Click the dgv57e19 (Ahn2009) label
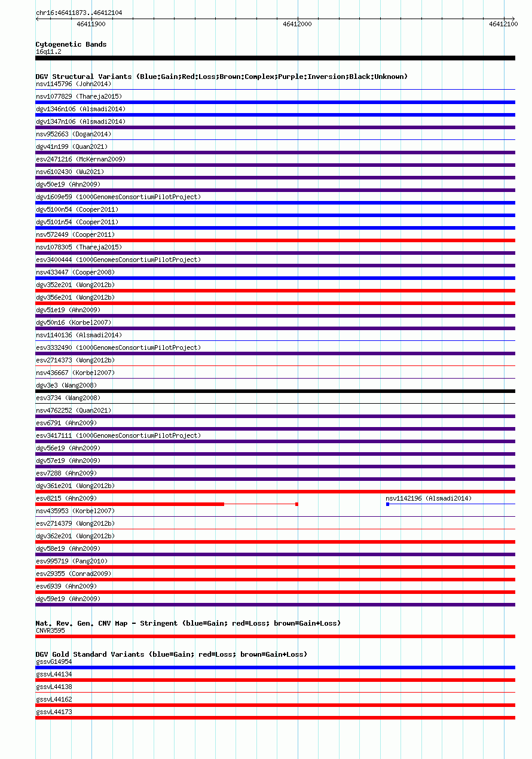The image size is (532, 759). [68, 461]
